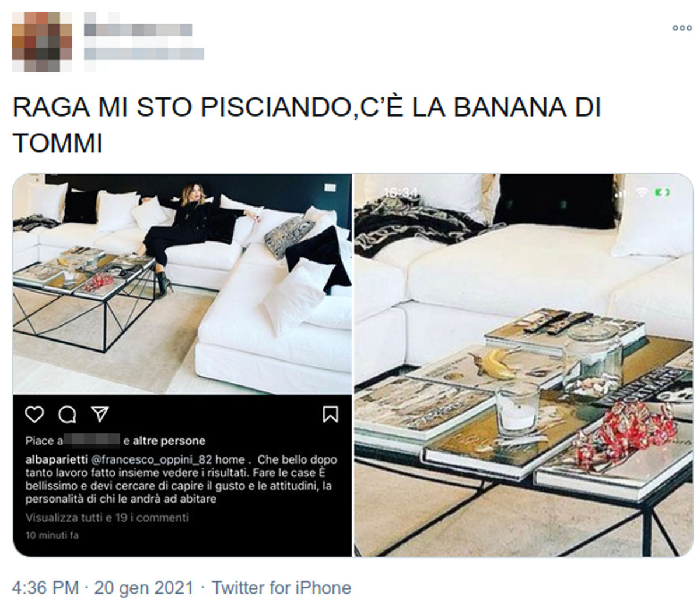Image resolution: width=700 pixels, height=600 pixels.
Task: Tap the paper plane share icon
Action: pyautogui.click(x=100, y=414)
